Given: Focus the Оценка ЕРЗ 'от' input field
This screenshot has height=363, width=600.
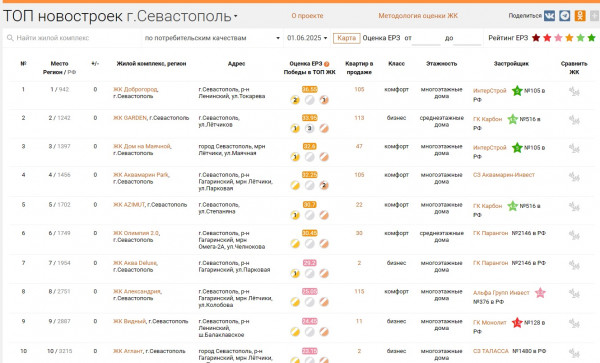Looking at the screenshot, I should click(426, 38).
